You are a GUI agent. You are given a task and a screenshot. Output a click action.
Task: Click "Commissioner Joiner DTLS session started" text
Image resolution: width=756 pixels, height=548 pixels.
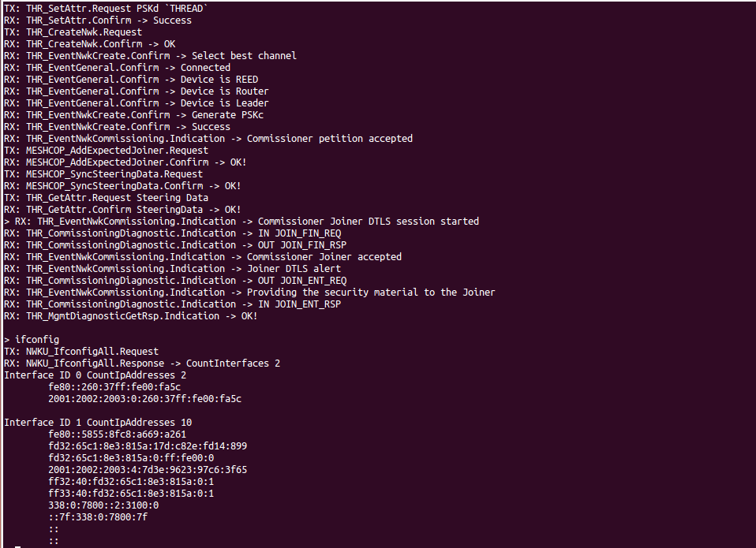(368, 222)
